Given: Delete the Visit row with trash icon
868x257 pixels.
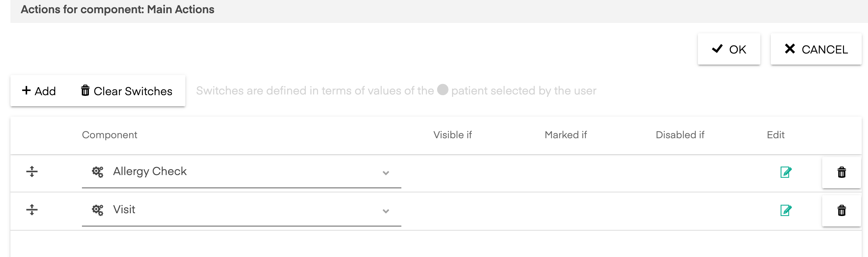Looking at the screenshot, I should pos(842,210).
